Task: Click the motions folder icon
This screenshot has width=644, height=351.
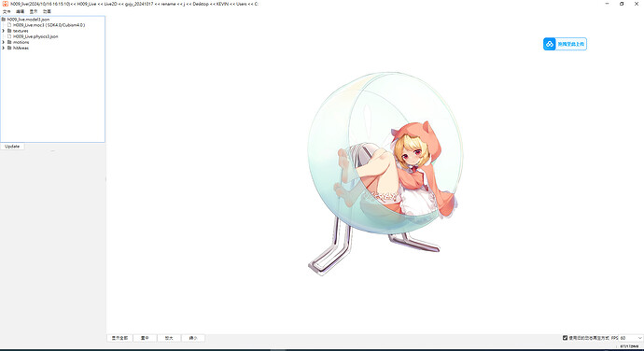Action: click(x=9, y=42)
